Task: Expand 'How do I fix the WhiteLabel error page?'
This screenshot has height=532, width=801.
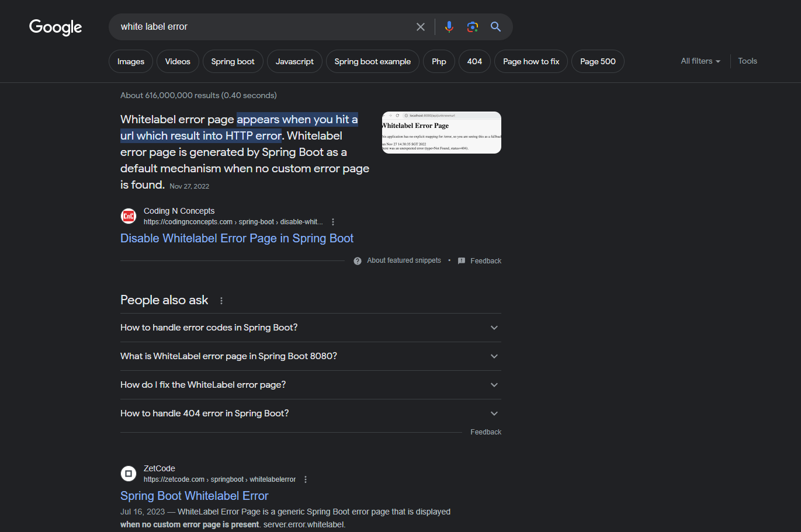Action: 494,385
